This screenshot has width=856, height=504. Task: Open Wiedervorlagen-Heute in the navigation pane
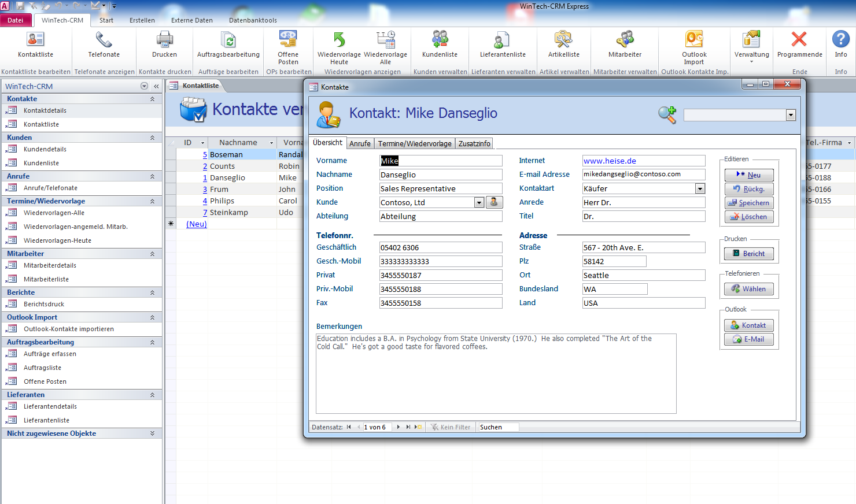pyautogui.click(x=57, y=240)
